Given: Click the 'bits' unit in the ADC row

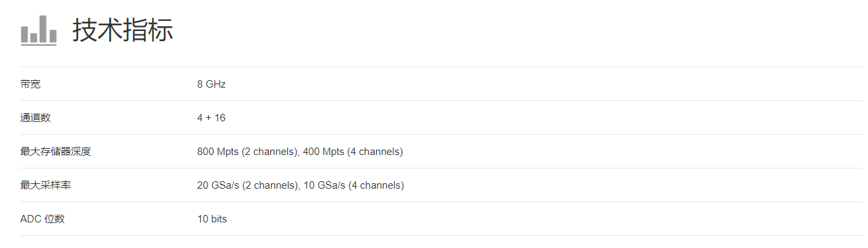Looking at the screenshot, I should (218, 219).
